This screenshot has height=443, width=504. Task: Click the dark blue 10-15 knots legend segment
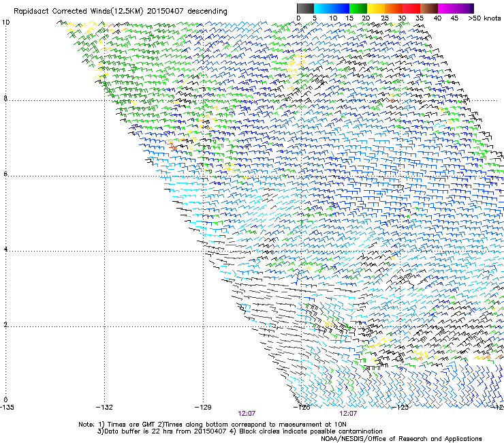[341, 8]
